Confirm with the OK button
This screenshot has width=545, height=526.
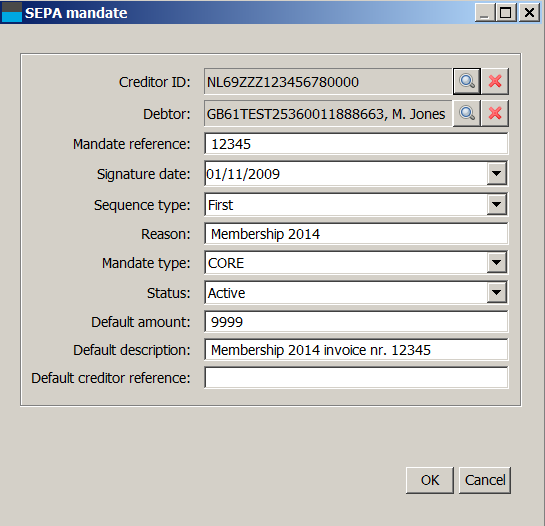click(430, 480)
